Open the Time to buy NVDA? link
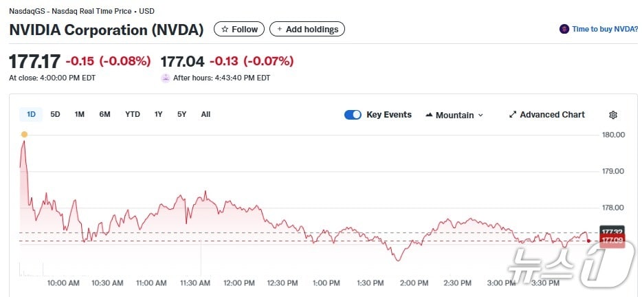644x297 pixels. [x=605, y=29]
